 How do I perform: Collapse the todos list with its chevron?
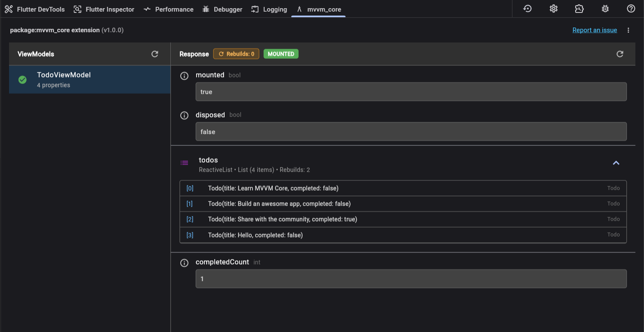tap(616, 163)
